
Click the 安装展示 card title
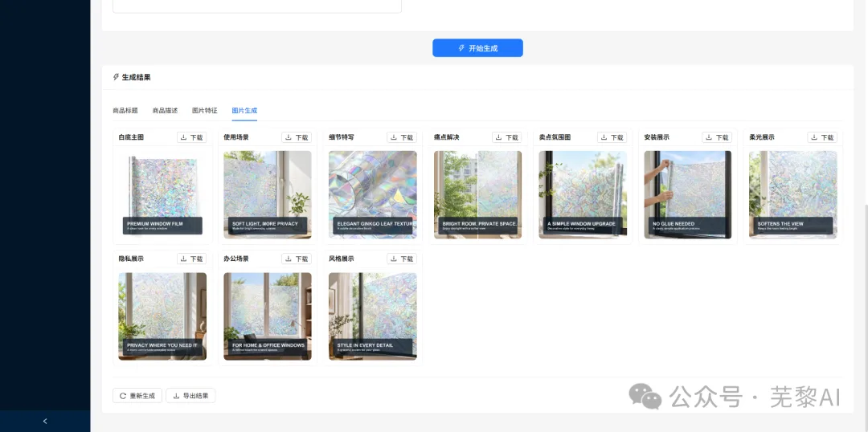pos(657,137)
